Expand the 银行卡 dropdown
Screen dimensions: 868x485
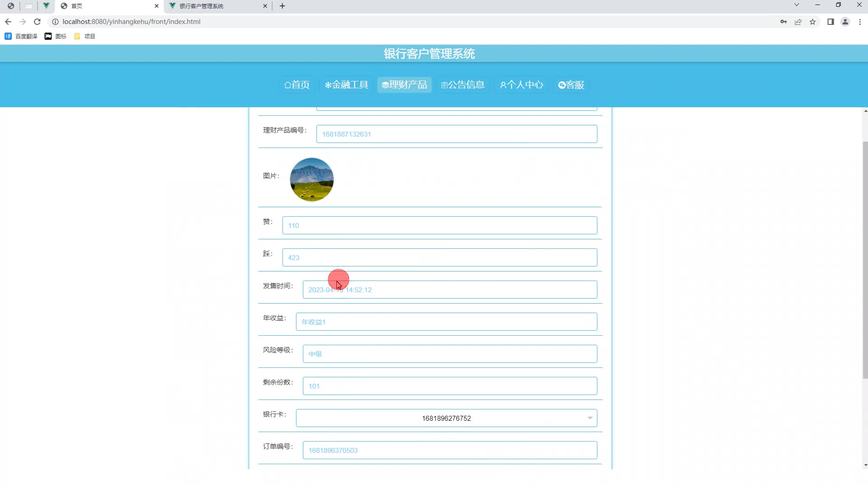tap(446, 418)
